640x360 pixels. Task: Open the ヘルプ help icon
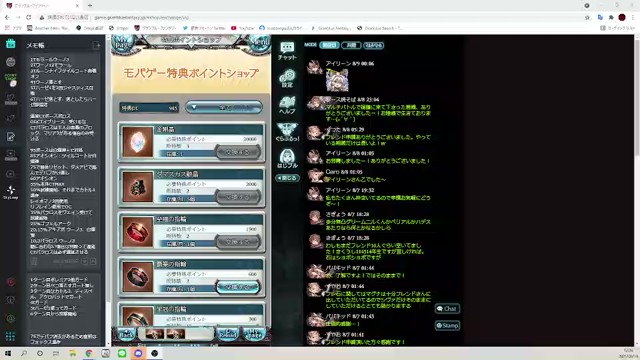tap(287, 105)
